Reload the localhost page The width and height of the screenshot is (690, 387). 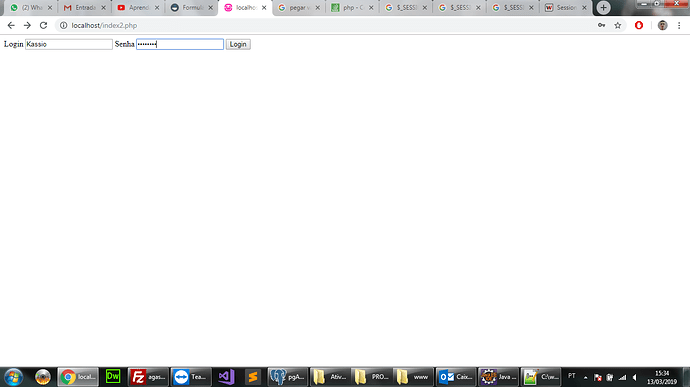point(43,26)
